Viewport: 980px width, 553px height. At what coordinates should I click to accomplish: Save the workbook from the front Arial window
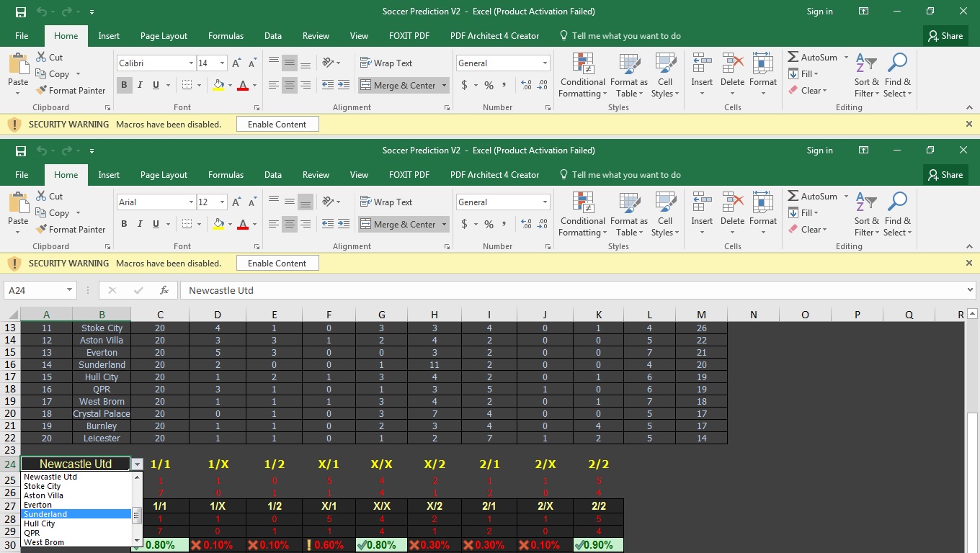[21, 150]
